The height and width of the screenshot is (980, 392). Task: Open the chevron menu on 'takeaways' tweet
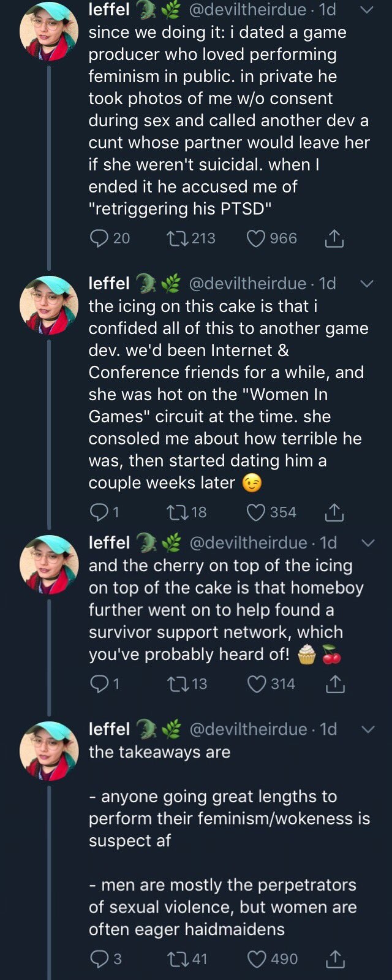coord(367,729)
